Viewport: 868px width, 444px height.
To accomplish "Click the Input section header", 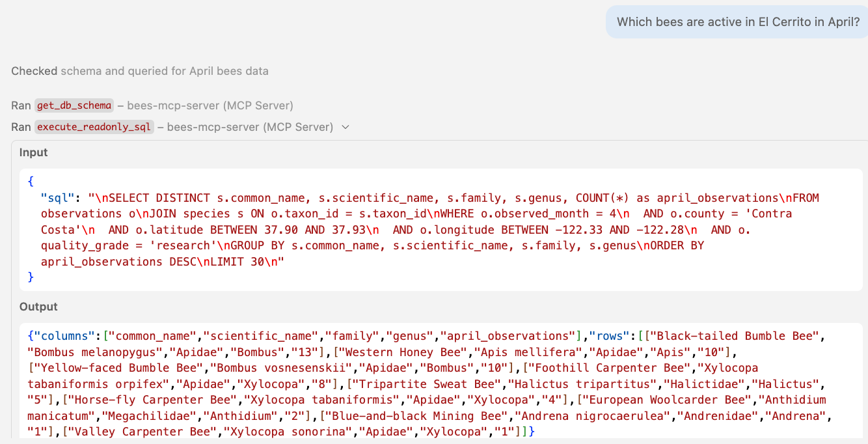I will 33,152.
